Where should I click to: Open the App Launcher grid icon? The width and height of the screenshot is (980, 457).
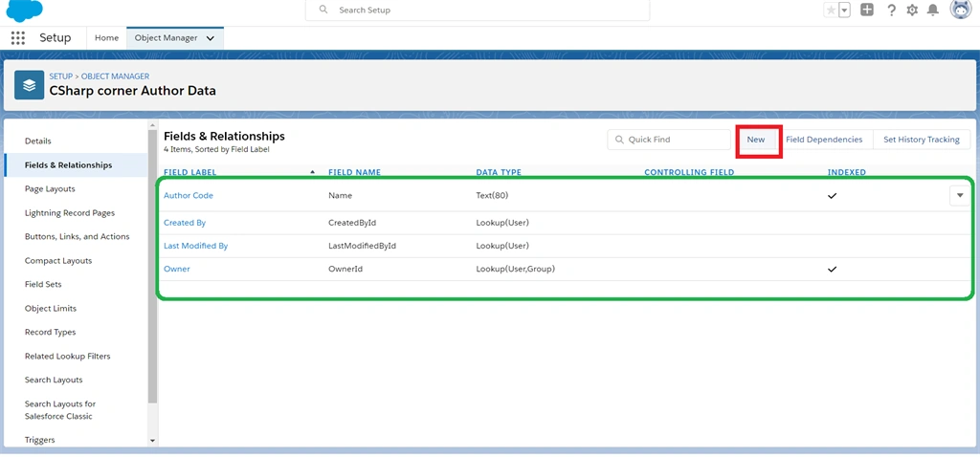click(x=18, y=38)
